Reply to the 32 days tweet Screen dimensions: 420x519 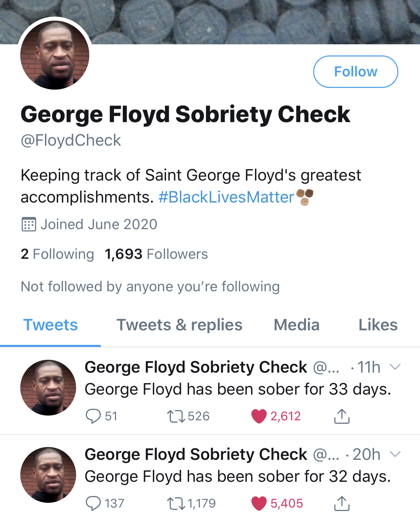coord(93,503)
